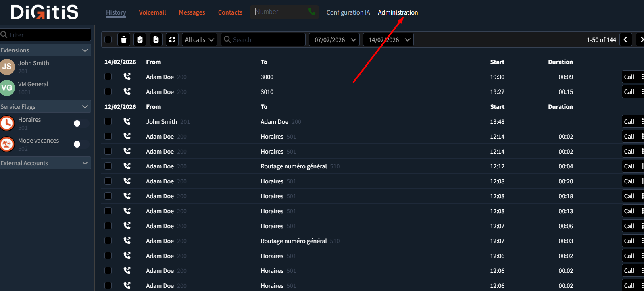
Task: Click John Smith JS avatar in Extensions
Action: [7, 67]
